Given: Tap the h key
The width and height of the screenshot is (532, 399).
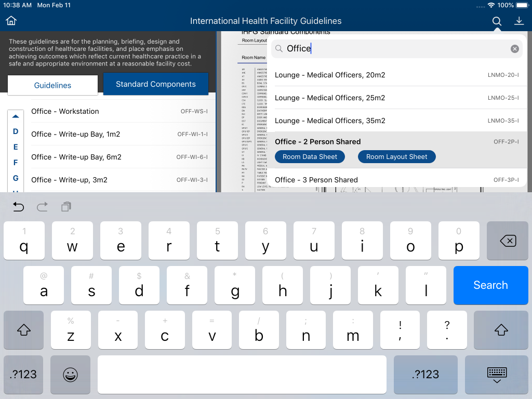Looking at the screenshot, I should 283,285.
